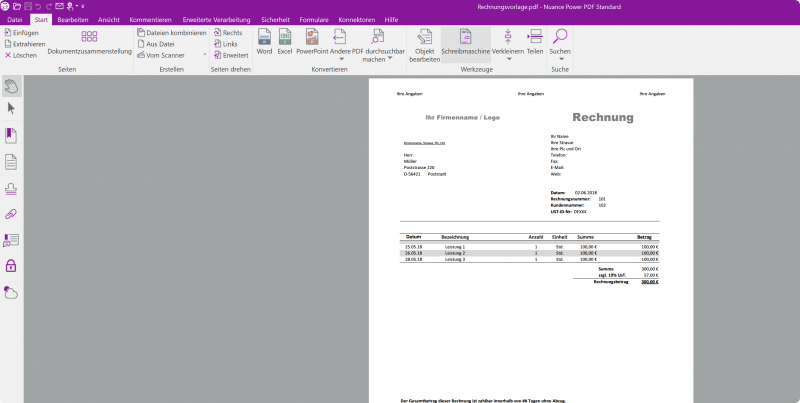This screenshot has height=403, width=800.
Task: Open quick access toolbar customize arrow
Action: point(83,7)
